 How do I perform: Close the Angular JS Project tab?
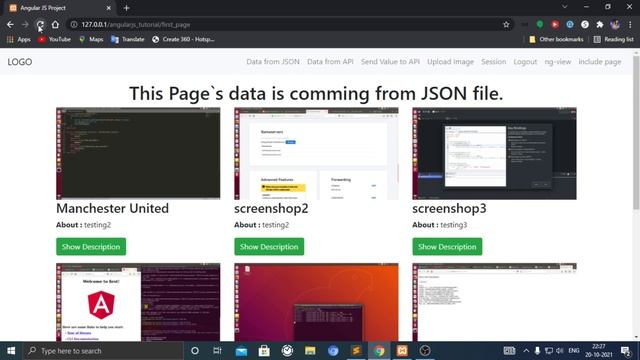tap(109, 8)
